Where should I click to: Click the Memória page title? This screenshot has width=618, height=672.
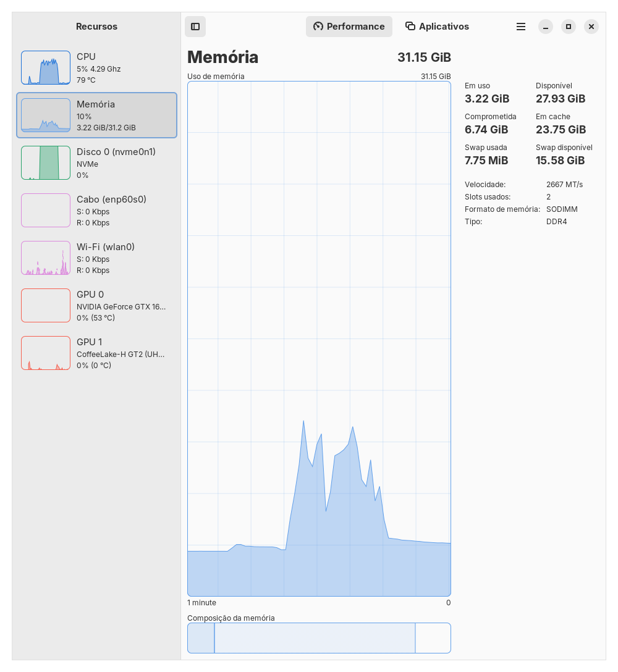(x=223, y=57)
